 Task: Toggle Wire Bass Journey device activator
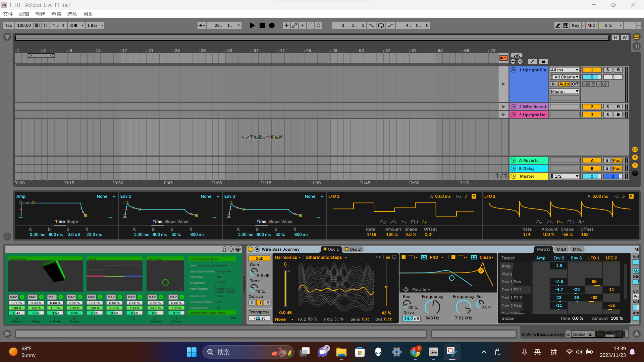point(251,249)
